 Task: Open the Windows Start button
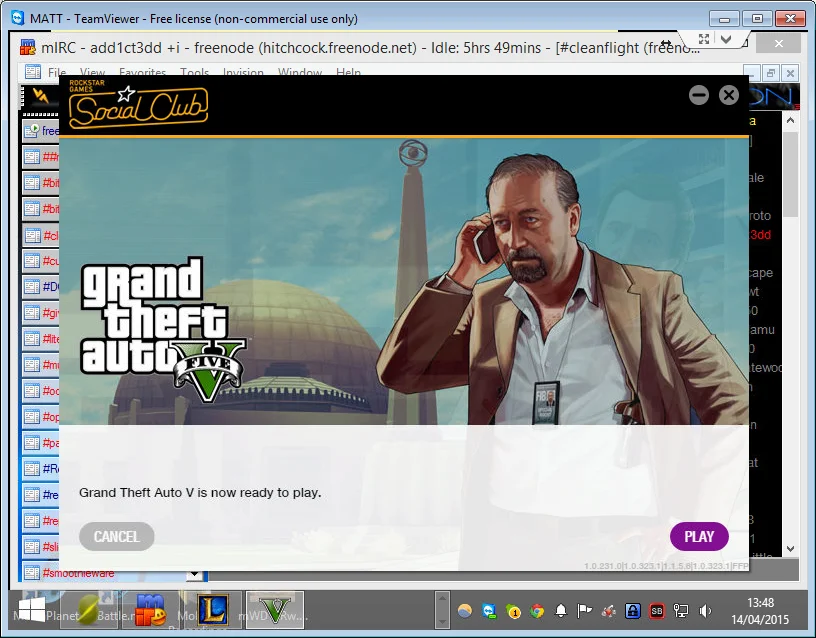pos(31,609)
